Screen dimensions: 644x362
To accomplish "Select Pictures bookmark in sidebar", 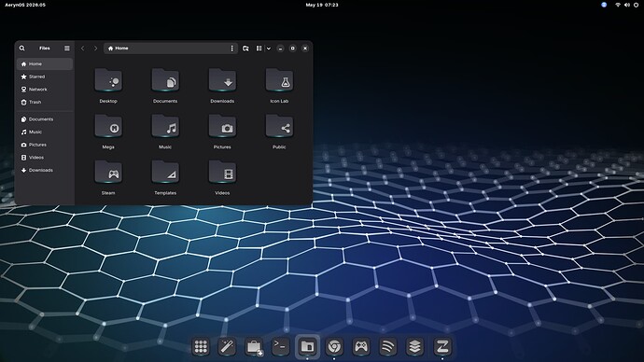I will tap(45, 145).
